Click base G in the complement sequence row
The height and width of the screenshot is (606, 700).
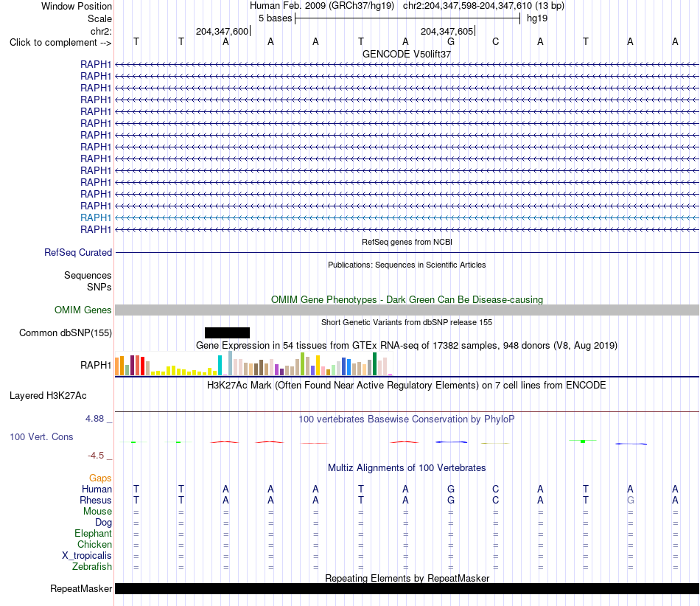[x=451, y=41]
